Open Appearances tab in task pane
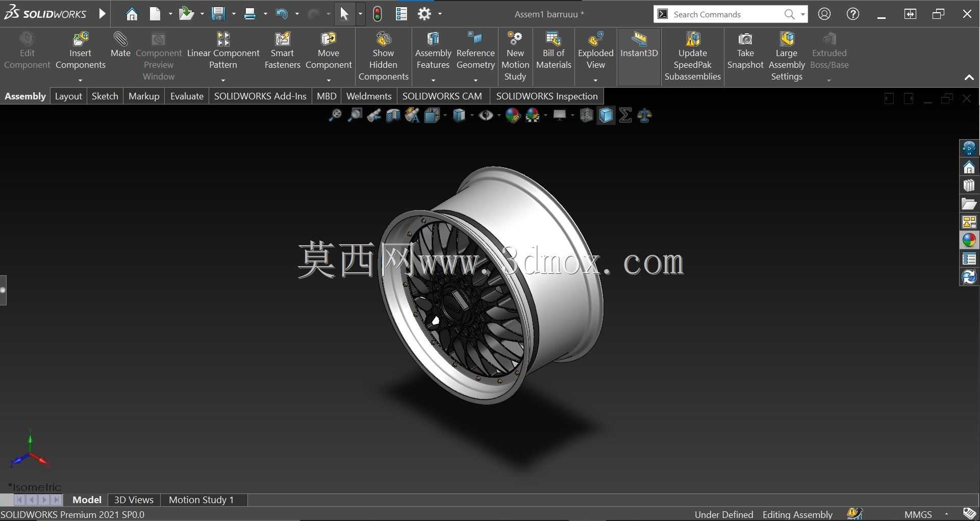The height and width of the screenshot is (521, 980). coord(969,240)
